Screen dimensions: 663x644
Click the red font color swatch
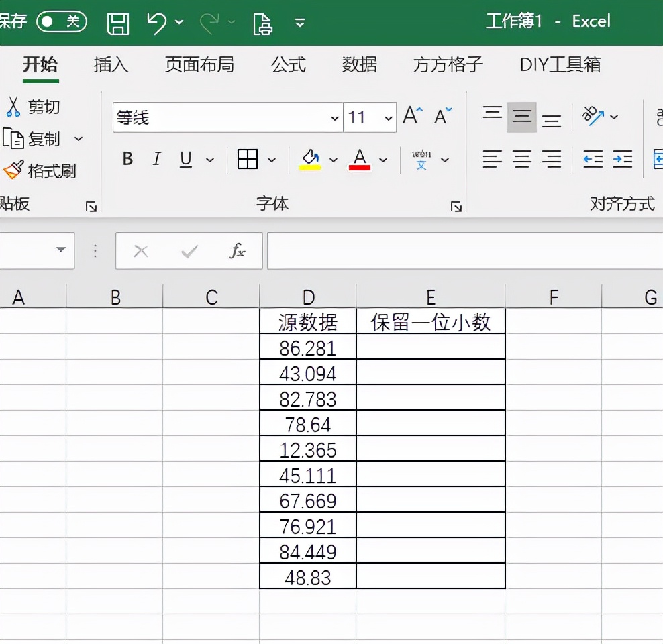coord(361,167)
